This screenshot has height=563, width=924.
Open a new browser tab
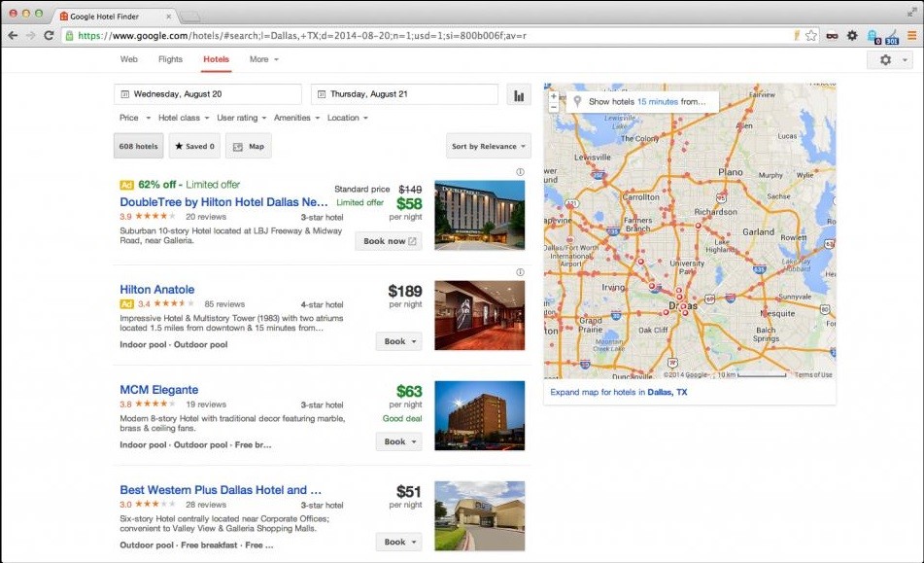pos(189,17)
